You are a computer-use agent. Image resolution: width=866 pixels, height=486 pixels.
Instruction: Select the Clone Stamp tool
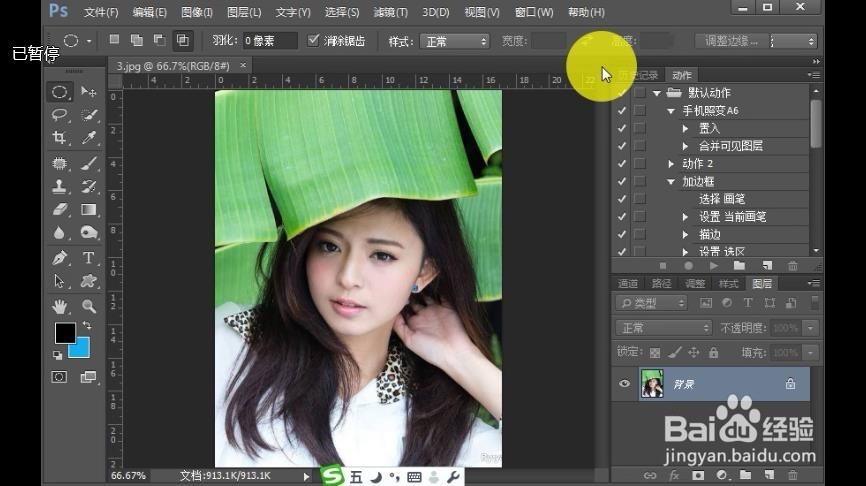pos(60,187)
